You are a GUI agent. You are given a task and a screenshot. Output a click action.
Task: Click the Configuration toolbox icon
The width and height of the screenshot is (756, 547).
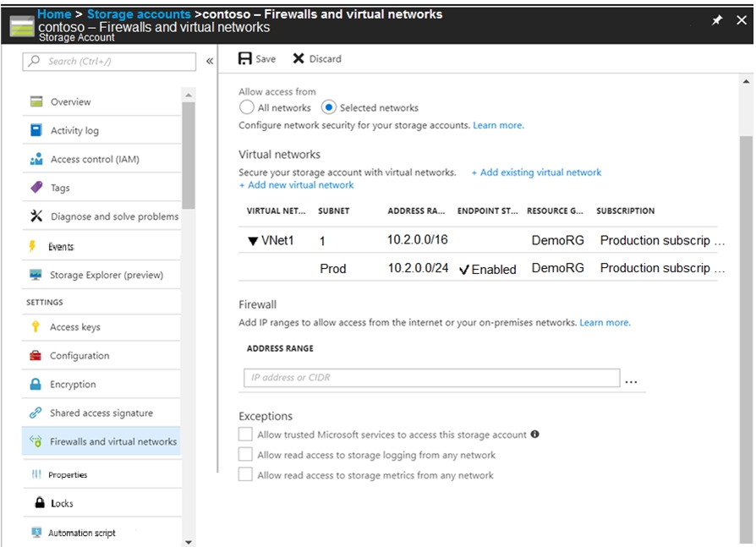(36, 356)
